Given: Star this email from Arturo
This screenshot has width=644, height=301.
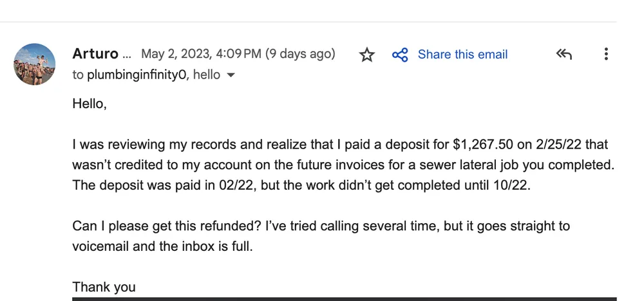Looking at the screenshot, I should point(367,55).
